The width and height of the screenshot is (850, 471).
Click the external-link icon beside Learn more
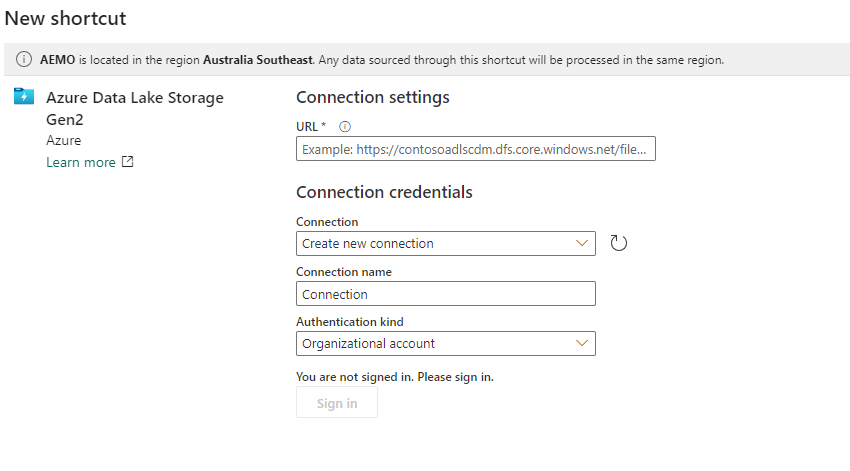pyautogui.click(x=127, y=162)
